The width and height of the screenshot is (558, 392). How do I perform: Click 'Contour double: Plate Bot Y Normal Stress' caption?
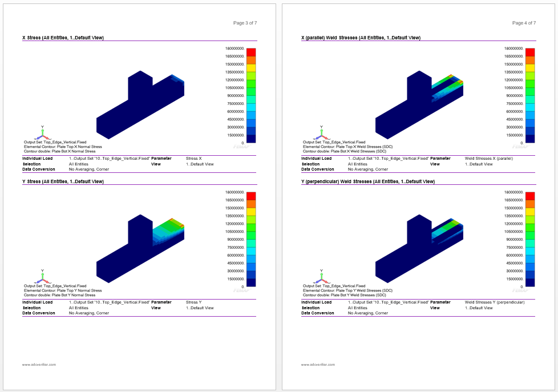[59, 295]
